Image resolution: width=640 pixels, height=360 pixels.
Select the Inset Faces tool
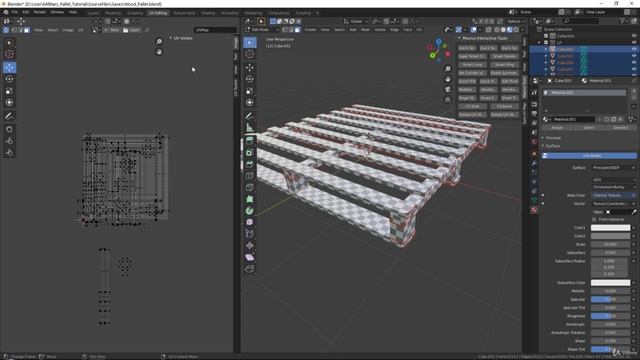[x=250, y=153]
